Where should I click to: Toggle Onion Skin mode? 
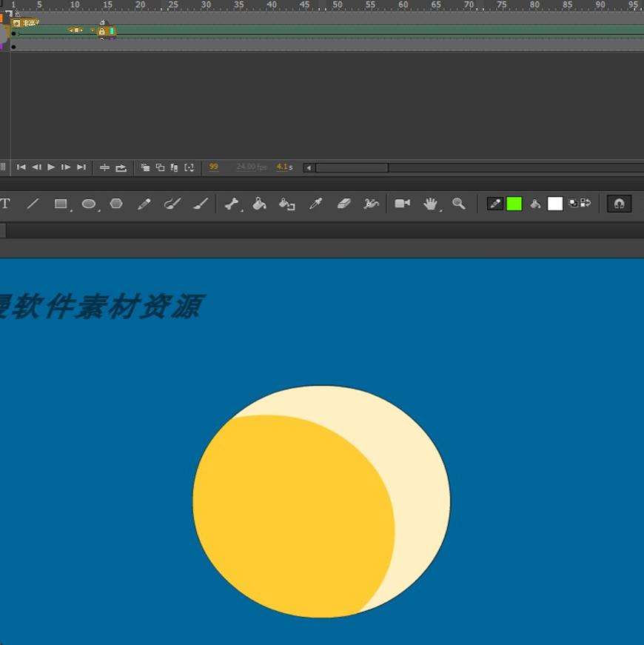pyautogui.click(x=145, y=167)
